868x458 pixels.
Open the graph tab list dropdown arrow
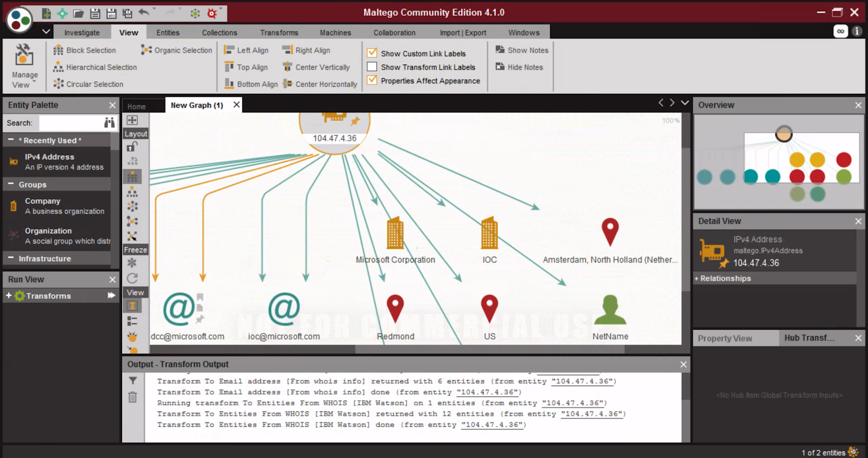tap(685, 103)
